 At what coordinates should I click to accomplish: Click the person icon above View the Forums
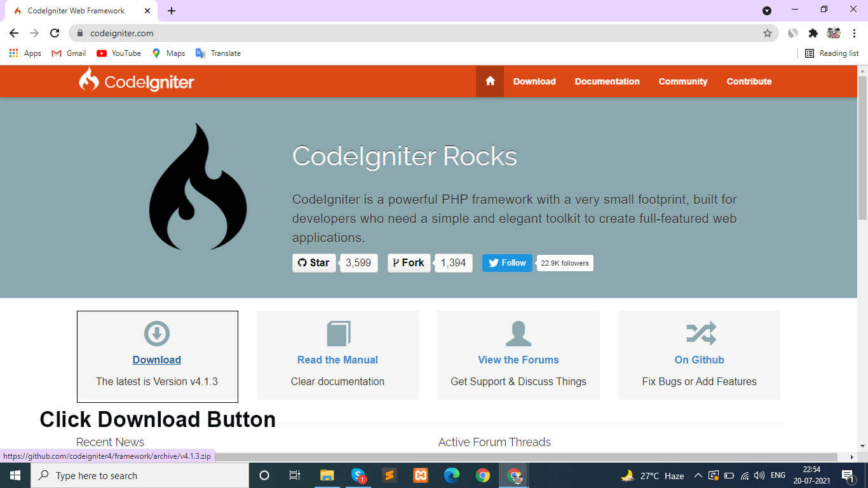518,333
